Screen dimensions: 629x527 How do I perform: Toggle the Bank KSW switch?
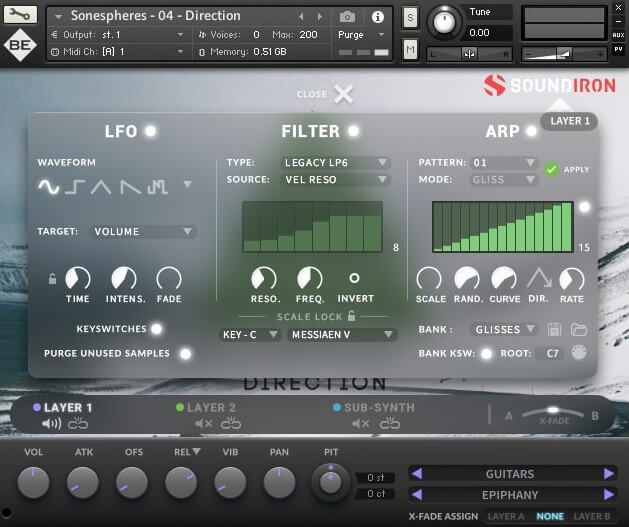486,354
